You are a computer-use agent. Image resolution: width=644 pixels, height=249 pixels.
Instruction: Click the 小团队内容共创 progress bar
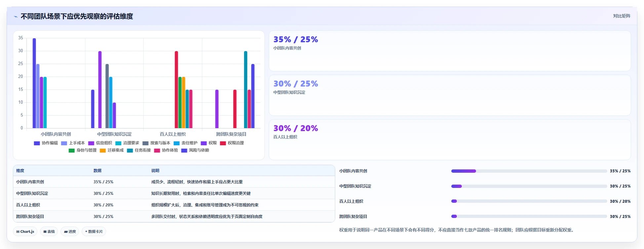(x=529, y=171)
